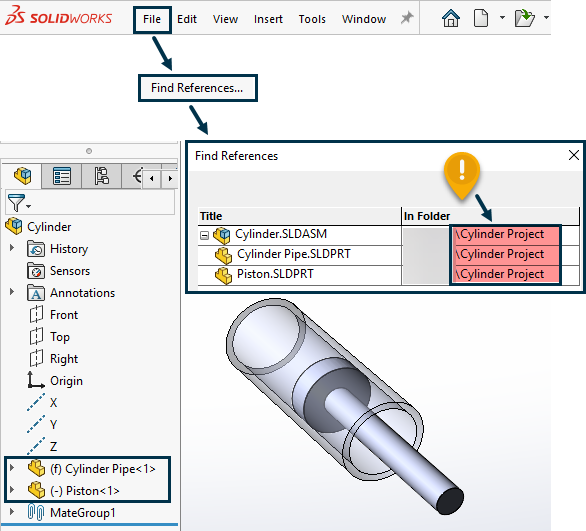This screenshot has height=531, width=586.
Task: Click the filter funnel icon
Action: 16,203
